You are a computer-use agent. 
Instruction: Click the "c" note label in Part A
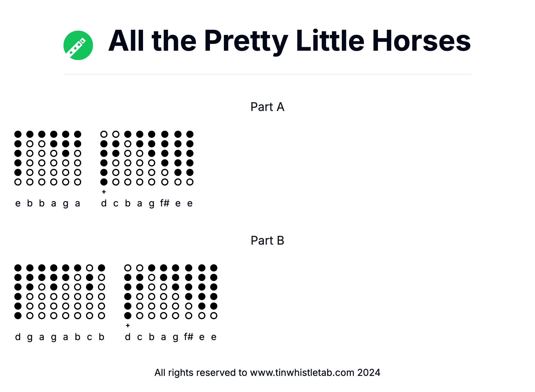116,203
